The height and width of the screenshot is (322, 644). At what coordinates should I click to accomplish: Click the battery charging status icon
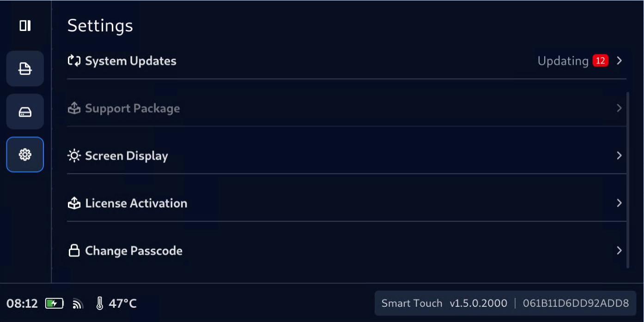coord(54,304)
